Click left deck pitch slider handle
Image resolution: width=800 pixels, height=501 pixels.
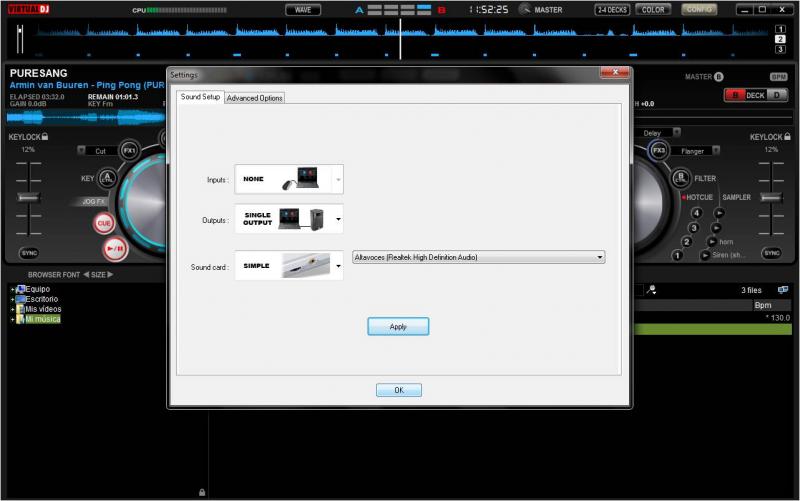click(x=28, y=197)
